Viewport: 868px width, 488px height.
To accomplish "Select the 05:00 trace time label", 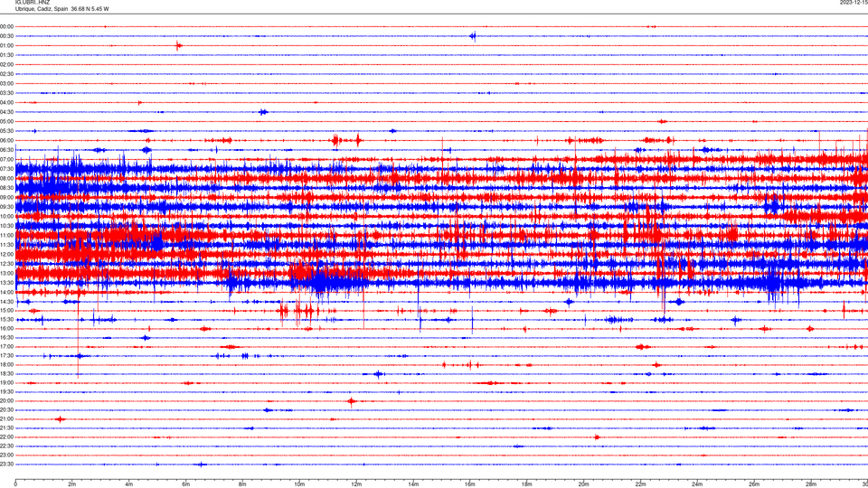I will point(6,122).
